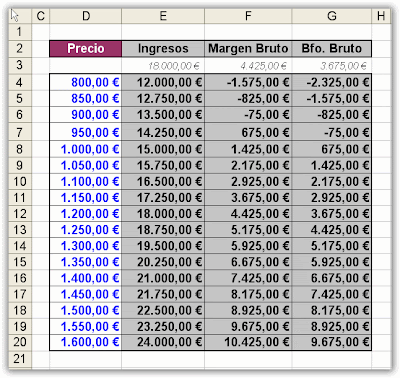Click the Bfo. Bruto header cell
This screenshot has width=400, height=378.
(x=332, y=49)
